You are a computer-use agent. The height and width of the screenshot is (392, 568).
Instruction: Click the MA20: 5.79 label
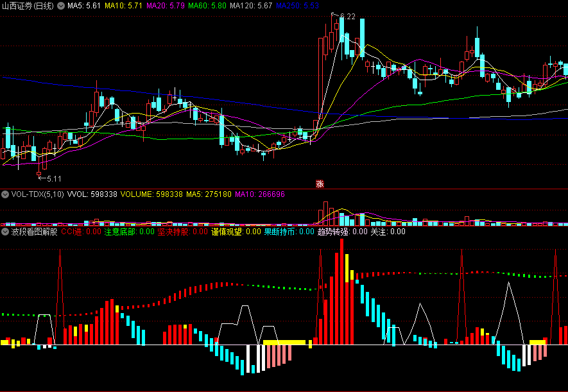[x=166, y=6]
